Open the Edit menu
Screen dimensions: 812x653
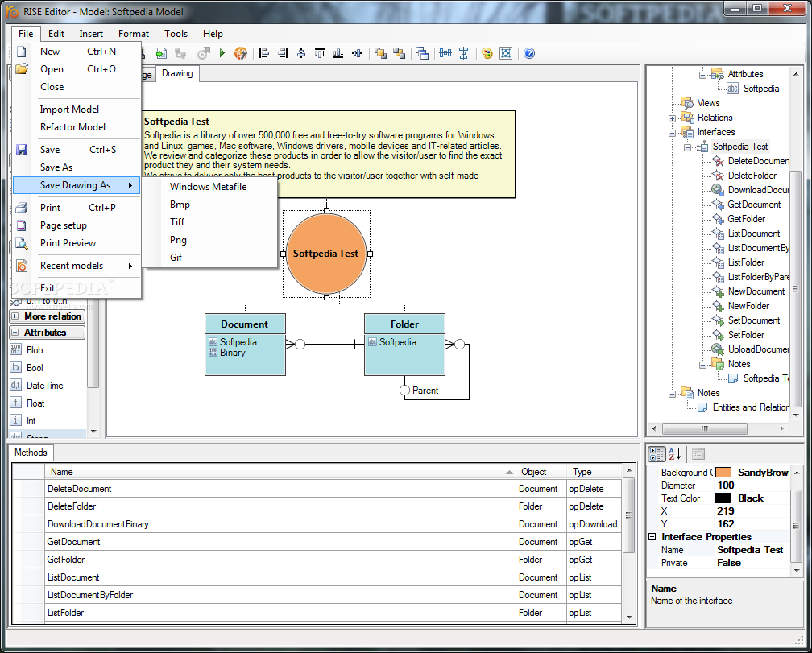(x=56, y=34)
